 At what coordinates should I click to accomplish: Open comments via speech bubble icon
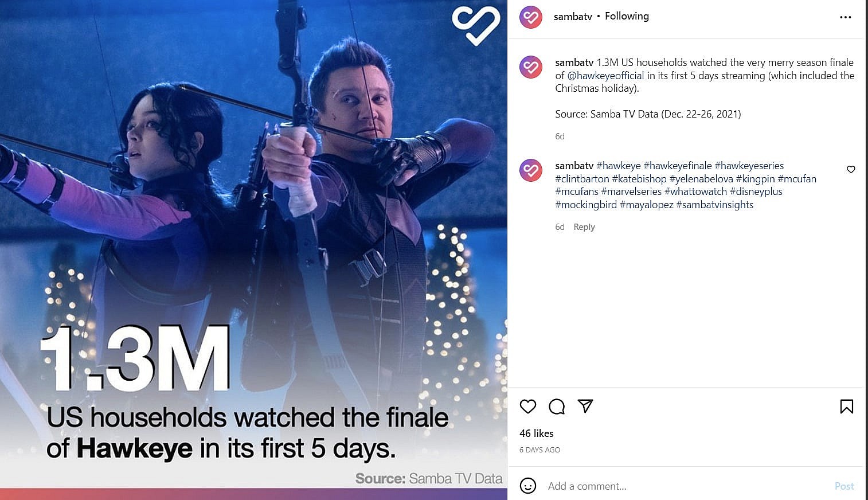(x=557, y=407)
